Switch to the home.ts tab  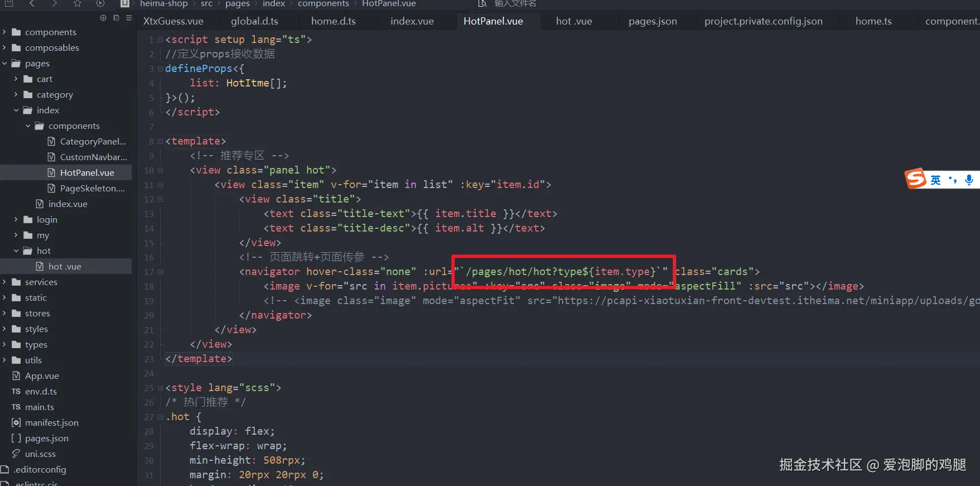(x=873, y=21)
